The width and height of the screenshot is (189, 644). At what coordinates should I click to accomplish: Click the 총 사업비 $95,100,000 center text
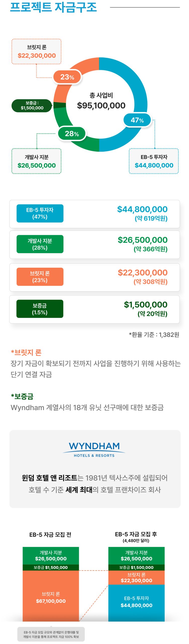pos(101,101)
